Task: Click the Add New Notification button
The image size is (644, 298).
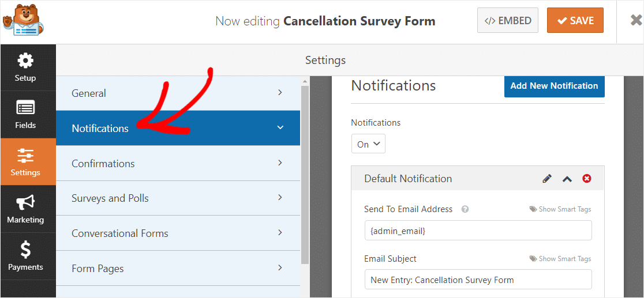Action: (554, 86)
